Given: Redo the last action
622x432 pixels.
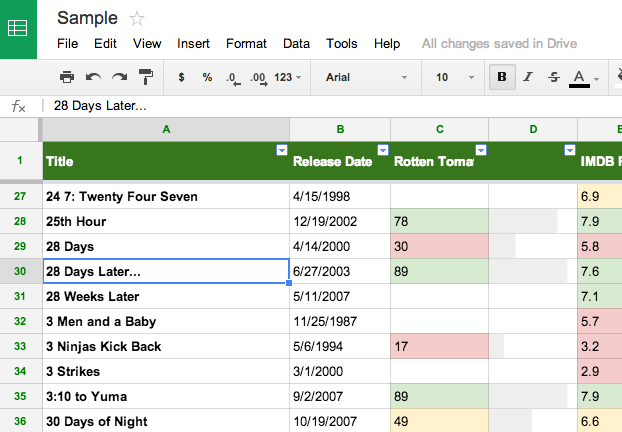Looking at the screenshot, I should pos(119,77).
